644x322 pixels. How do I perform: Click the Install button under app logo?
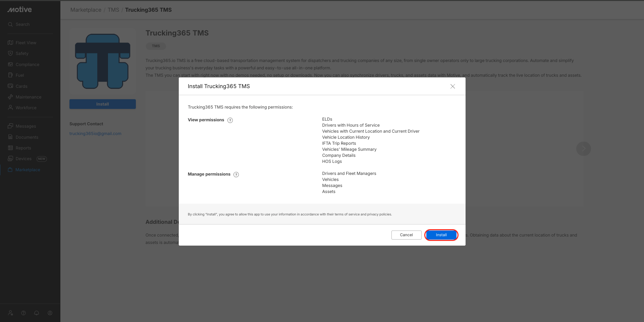point(103,104)
